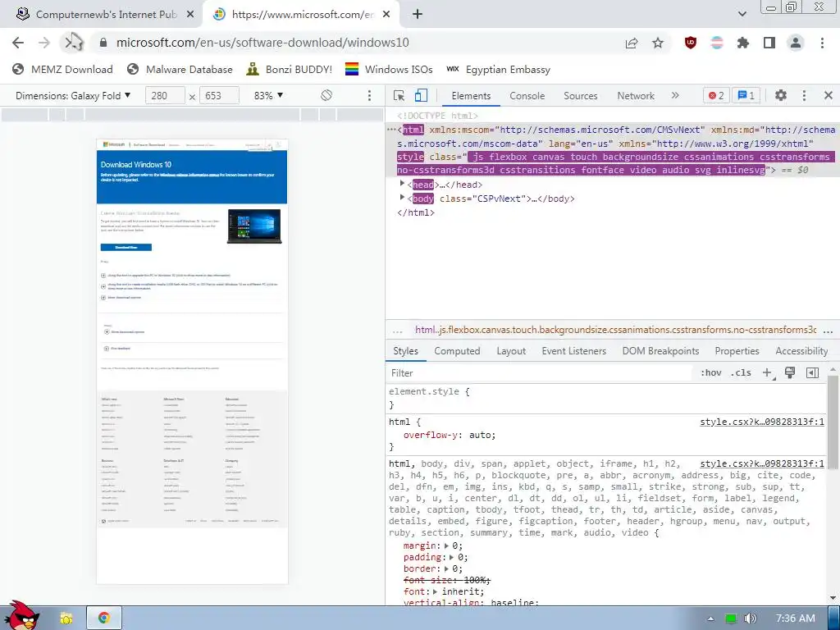The width and height of the screenshot is (840, 630).
Task: Open the Malware Database bookmark
Action: [180, 69]
